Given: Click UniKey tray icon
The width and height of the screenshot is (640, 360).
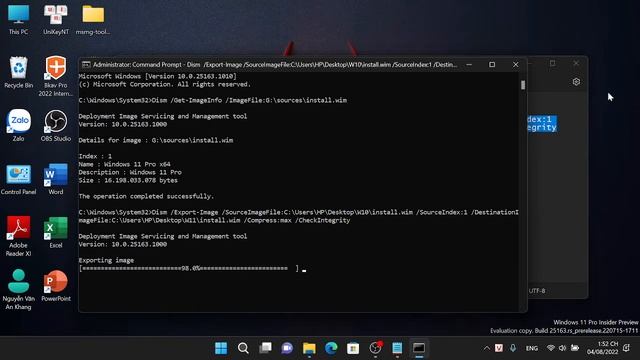Looking at the screenshot, I should 499,348.
